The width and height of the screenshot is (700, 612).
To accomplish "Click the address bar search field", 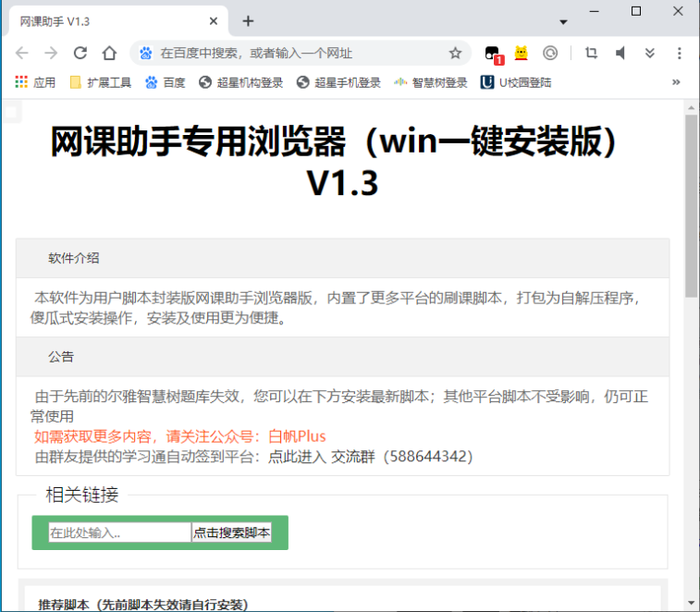I will [299, 53].
